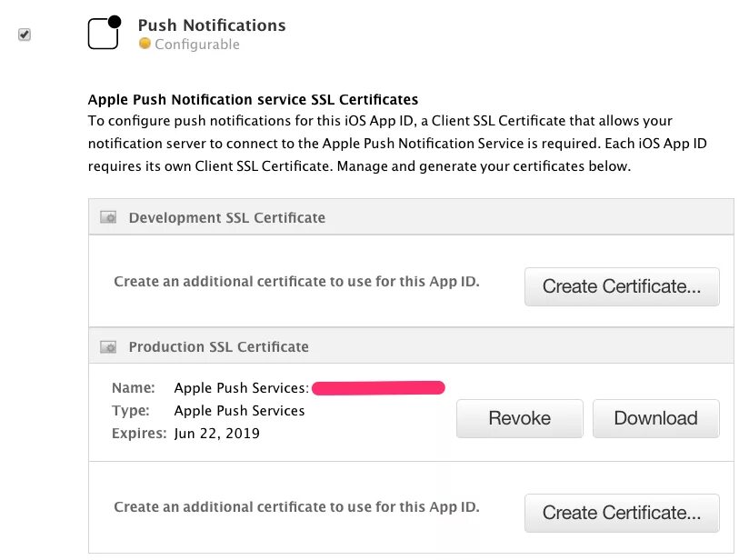Click the yellow Configurable status dot
Image resolution: width=749 pixels, height=560 pixels.
[x=145, y=44]
